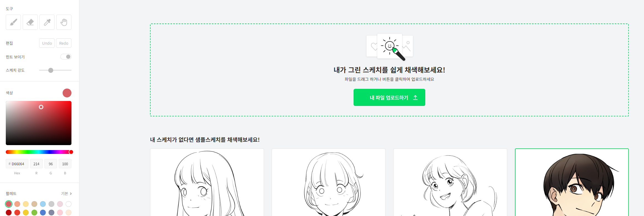This screenshot has width=644, height=216.
Task: Activate the hand pan tool
Action: pos(64,22)
